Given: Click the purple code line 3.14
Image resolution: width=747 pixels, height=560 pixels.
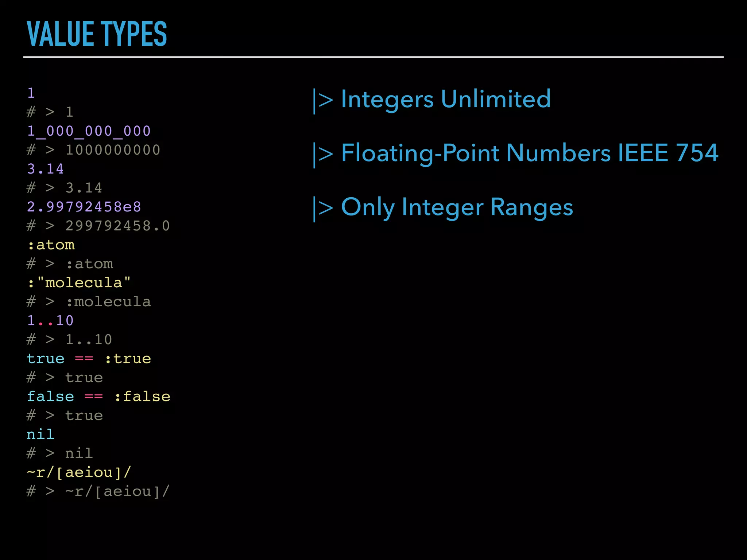Looking at the screenshot, I should 46,169.
